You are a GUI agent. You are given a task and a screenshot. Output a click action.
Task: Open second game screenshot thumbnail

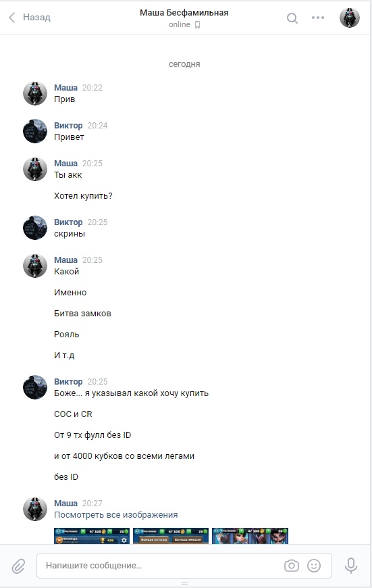[171, 535]
